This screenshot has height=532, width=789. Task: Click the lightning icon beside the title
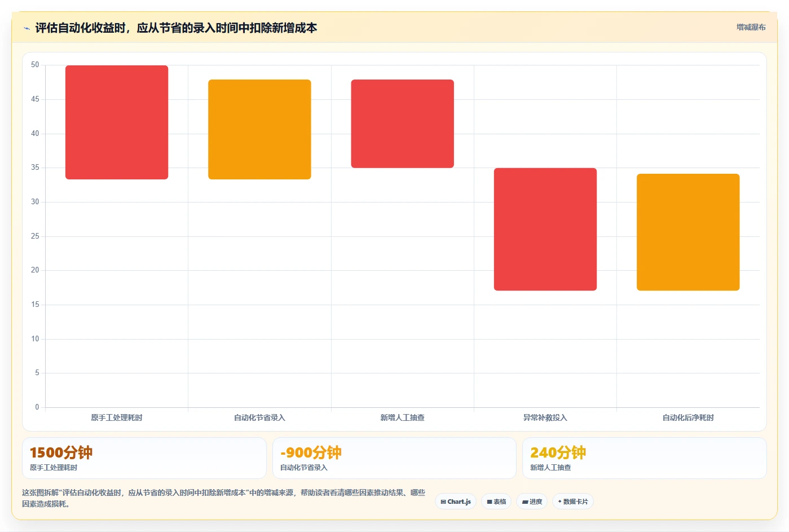[x=27, y=28]
